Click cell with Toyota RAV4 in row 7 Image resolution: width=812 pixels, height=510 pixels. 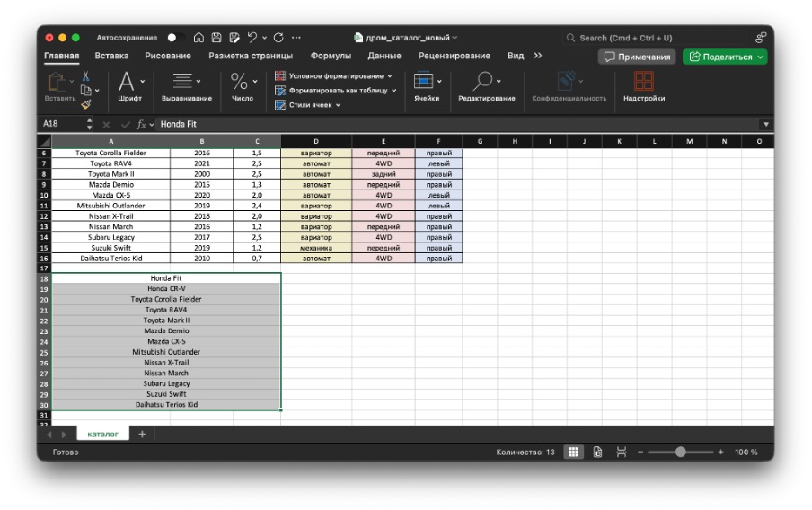click(110, 163)
